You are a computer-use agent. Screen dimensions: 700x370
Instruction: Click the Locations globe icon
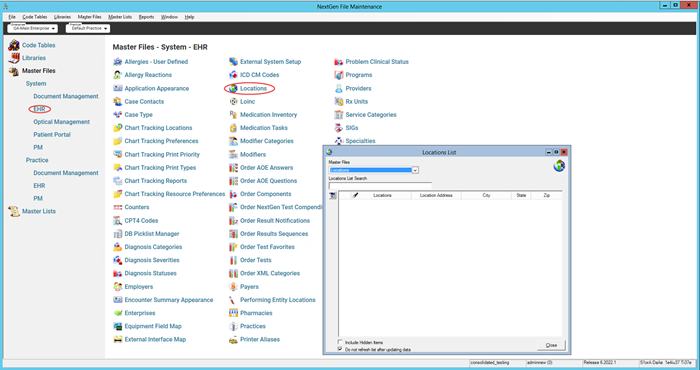click(233, 88)
